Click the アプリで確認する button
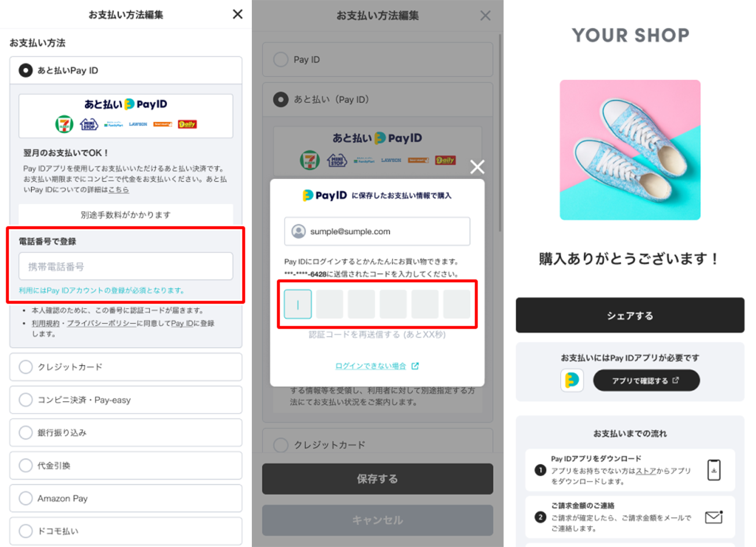This screenshot has height=547, width=756. 646,380
